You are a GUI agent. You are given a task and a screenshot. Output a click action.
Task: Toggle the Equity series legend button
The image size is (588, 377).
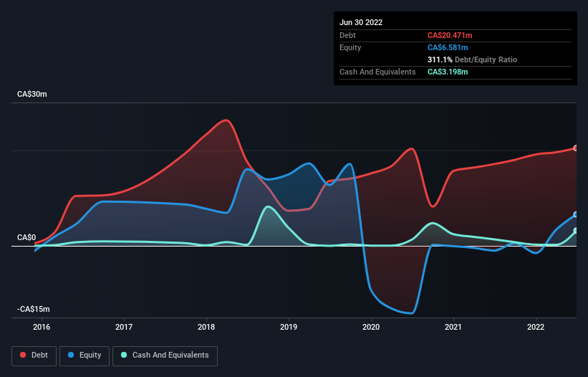(85, 355)
